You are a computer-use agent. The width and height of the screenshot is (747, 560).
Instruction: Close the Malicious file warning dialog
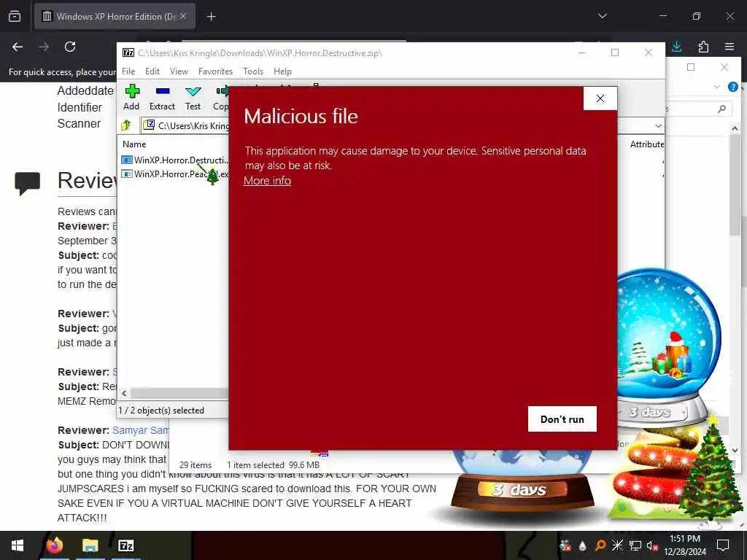click(600, 98)
